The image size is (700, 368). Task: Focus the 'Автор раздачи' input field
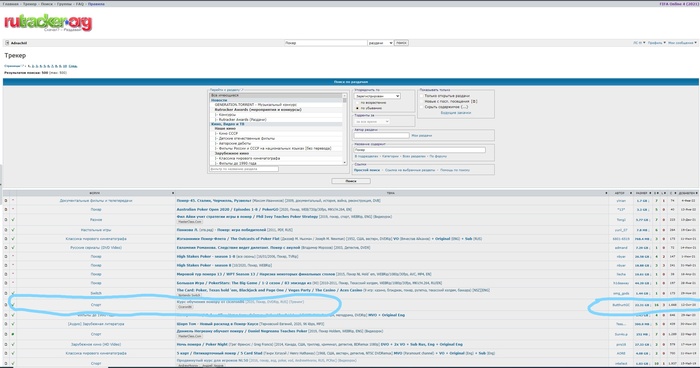382,135
